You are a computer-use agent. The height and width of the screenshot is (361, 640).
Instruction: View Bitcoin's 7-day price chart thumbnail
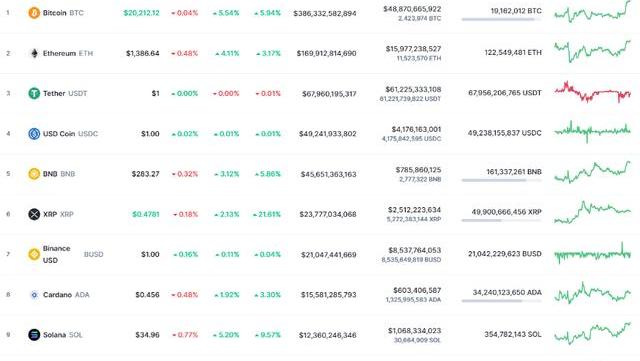592,11
